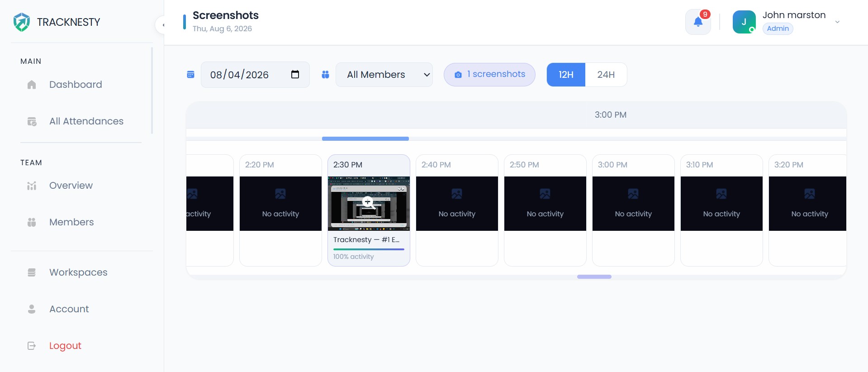Click the Tracknesty — #1 E... title
The width and height of the screenshot is (868, 372).
[x=366, y=240]
